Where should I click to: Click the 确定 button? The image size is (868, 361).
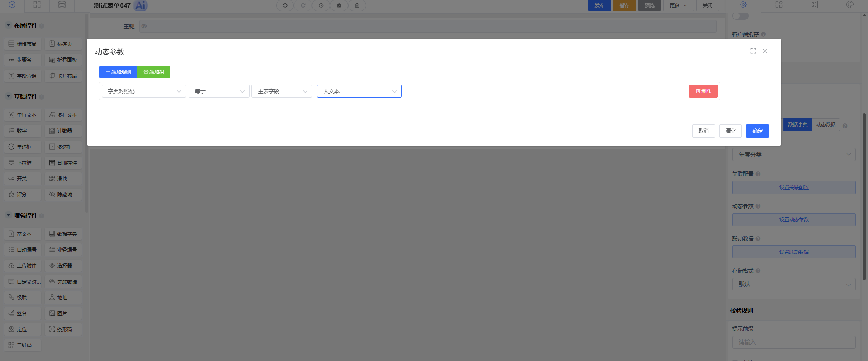[757, 131]
